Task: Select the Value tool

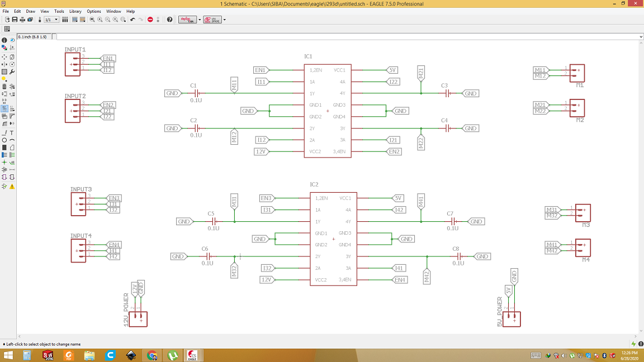Action: coord(12,109)
